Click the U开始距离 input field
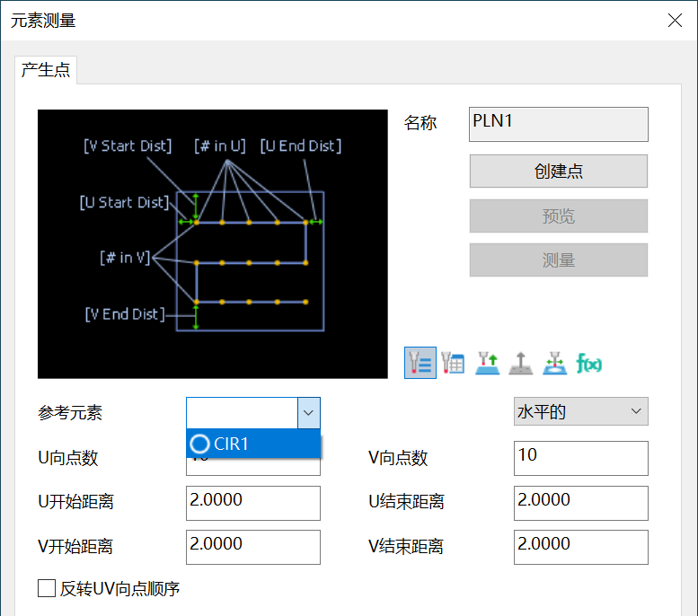698x616 pixels. tap(252, 503)
